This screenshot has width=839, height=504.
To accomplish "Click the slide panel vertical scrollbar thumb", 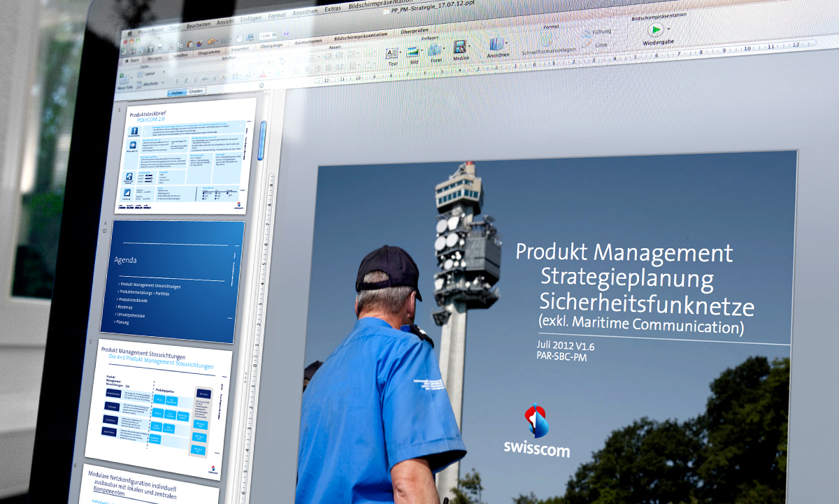I will click(261, 140).
